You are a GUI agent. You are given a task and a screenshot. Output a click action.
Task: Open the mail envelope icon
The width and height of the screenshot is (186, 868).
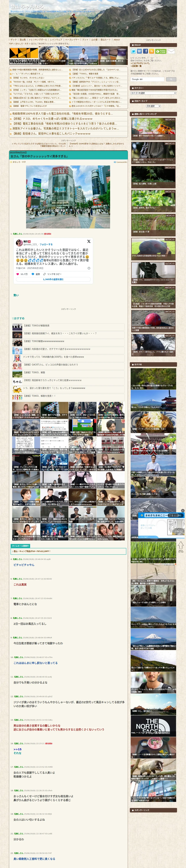(x=171, y=51)
